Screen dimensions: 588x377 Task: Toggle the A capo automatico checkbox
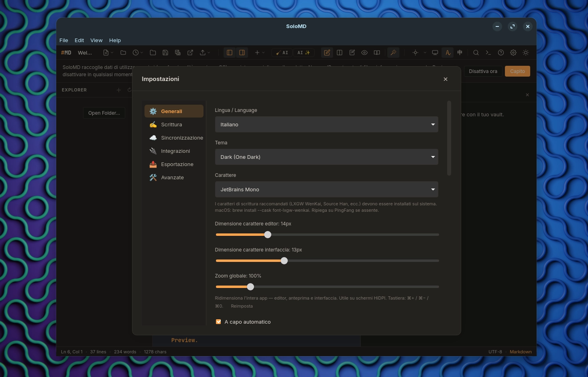click(218, 322)
